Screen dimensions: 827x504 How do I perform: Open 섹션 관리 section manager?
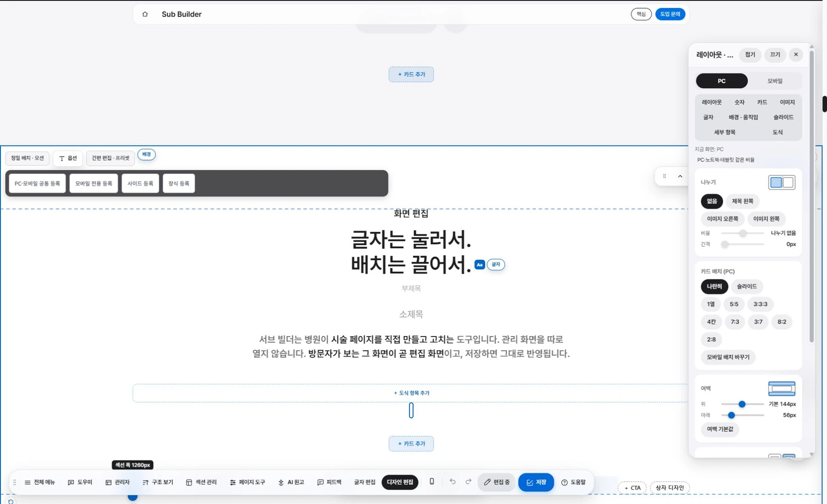tap(201, 482)
